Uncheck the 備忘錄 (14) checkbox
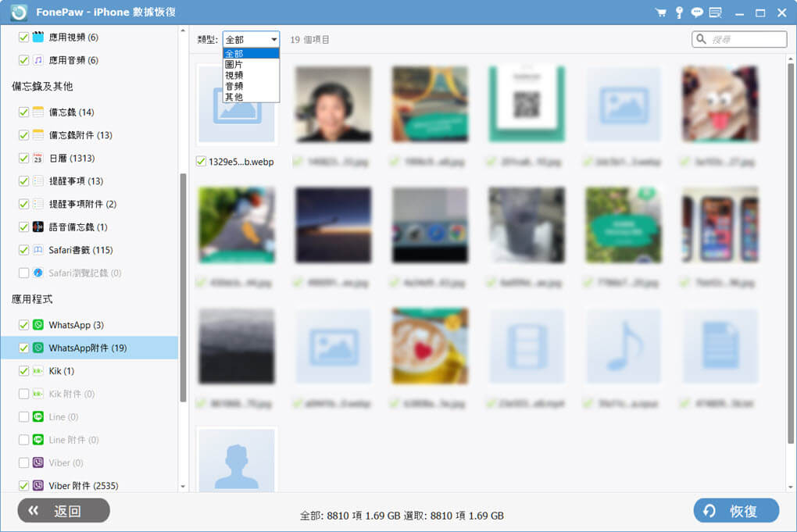Screen dimensions: 797x532 pyautogui.click(x=23, y=112)
